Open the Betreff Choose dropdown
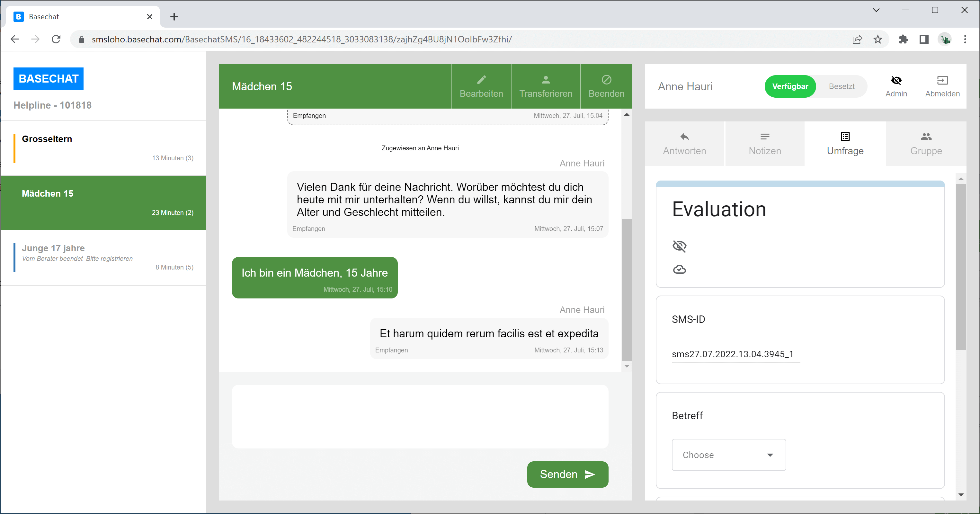This screenshot has height=514, width=980. [x=728, y=455]
